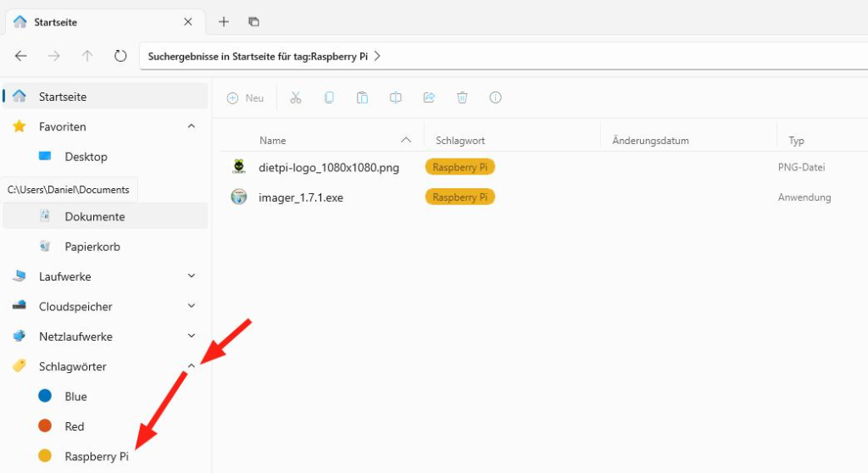Click the Delete trash can icon
868x473 pixels.
click(462, 98)
